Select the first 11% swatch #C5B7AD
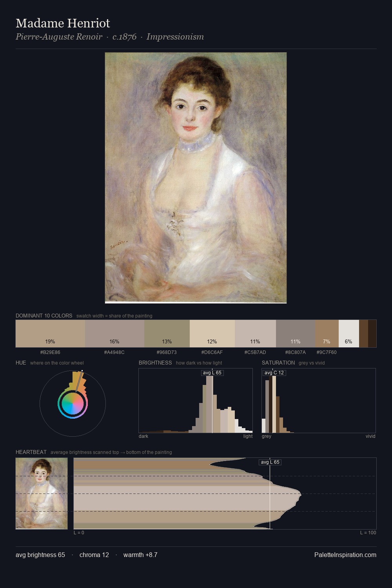Image resolution: width=392 pixels, height=588 pixels. pyautogui.click(x=255, y=334)
